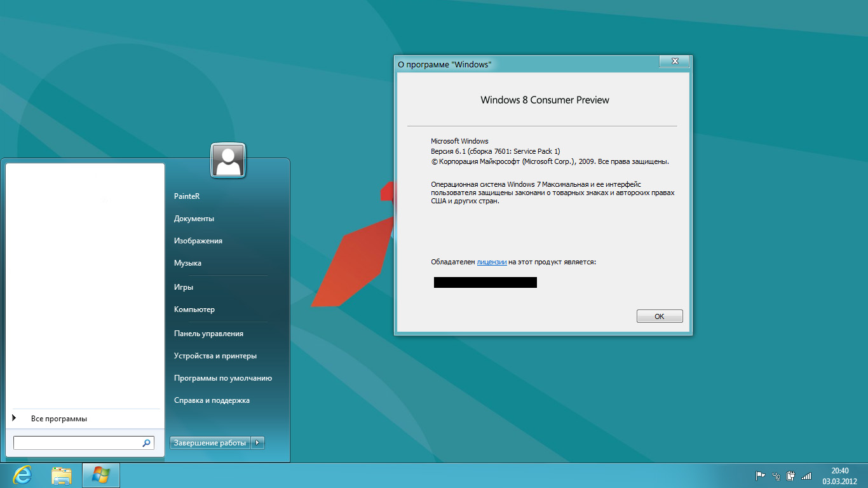This screenshot has height=488, width=868.
Task: Open Документы from the Start menu
Action: coord(194,219)
